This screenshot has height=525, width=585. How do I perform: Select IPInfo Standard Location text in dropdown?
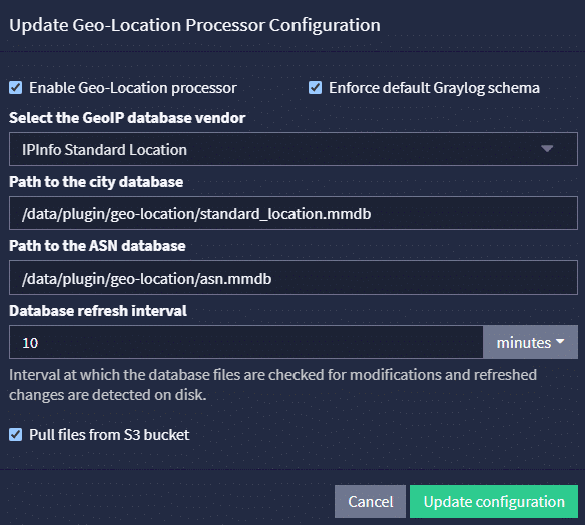click(104, 150)
